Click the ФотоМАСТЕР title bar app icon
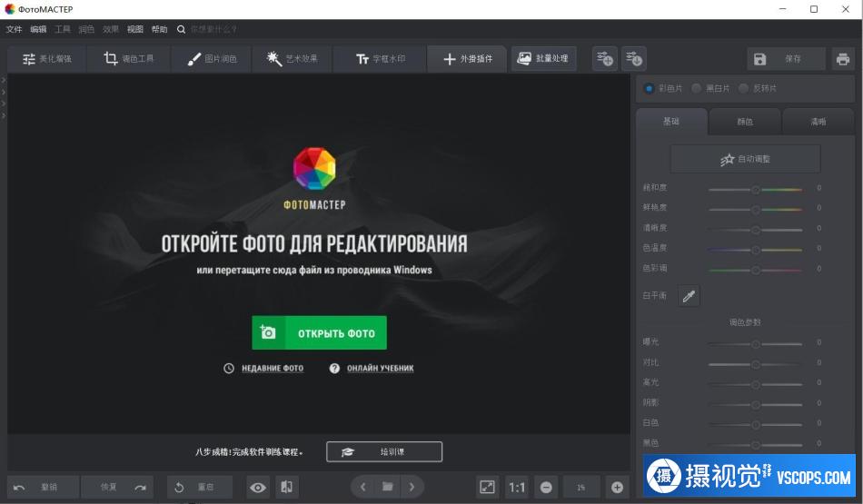 point(9,9)
